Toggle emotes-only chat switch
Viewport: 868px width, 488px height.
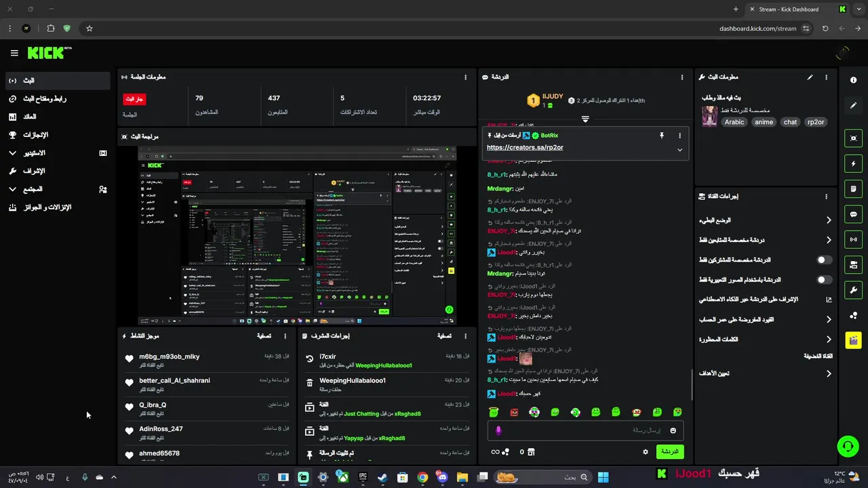coord(824,279)
